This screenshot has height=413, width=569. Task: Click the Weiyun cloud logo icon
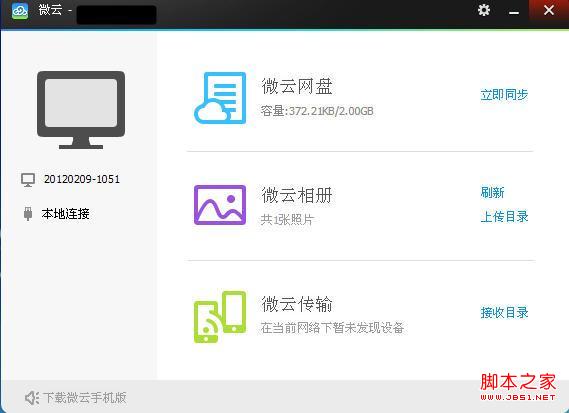20,11
